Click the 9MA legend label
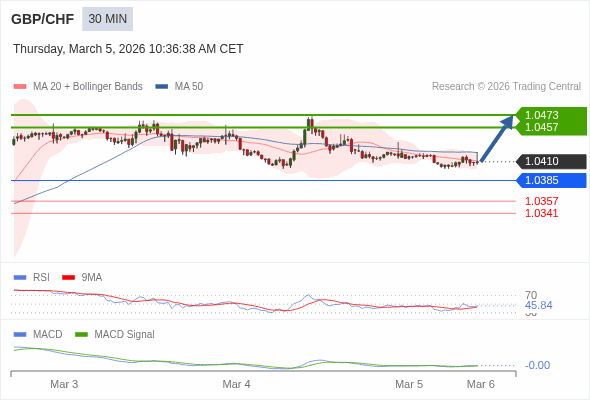Viewport: 590px width, 400px height. point(92,278)
